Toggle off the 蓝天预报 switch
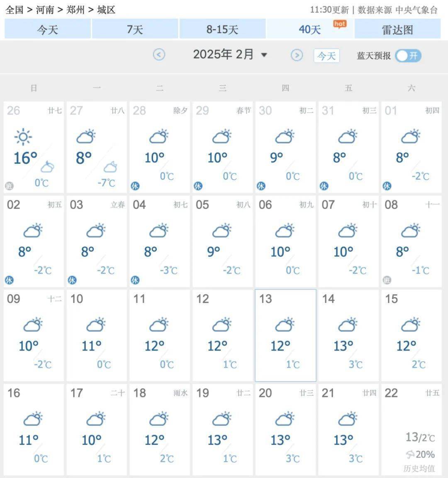 [x=408, y=55]
